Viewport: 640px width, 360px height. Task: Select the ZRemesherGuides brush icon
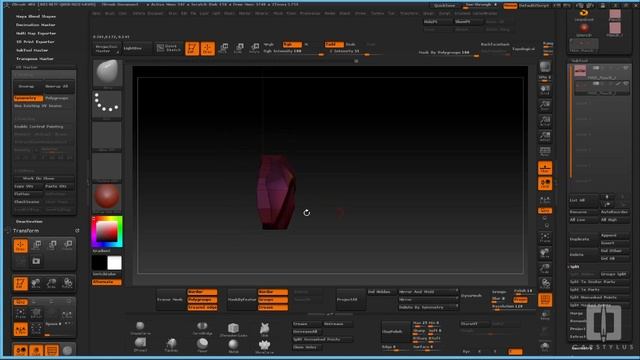point(233,329)
